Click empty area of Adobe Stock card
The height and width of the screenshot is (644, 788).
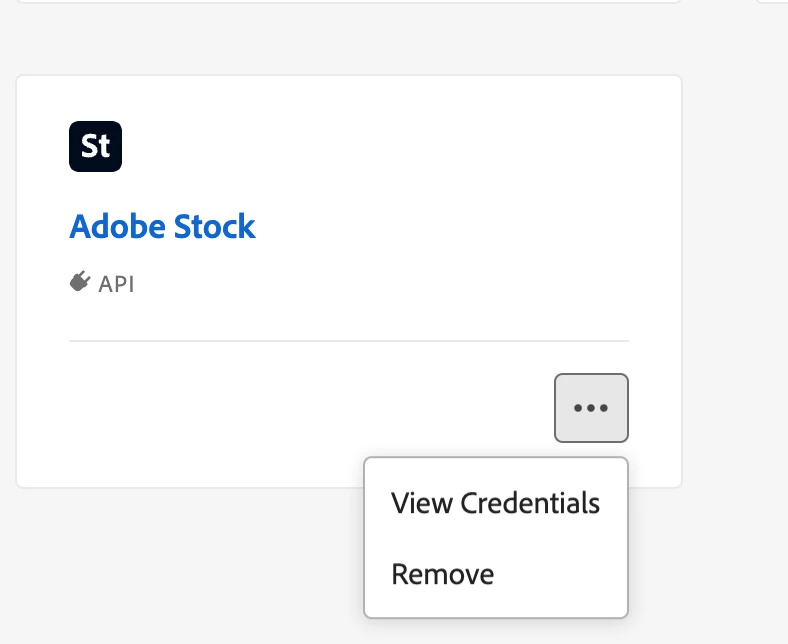[x=400, y=180]
